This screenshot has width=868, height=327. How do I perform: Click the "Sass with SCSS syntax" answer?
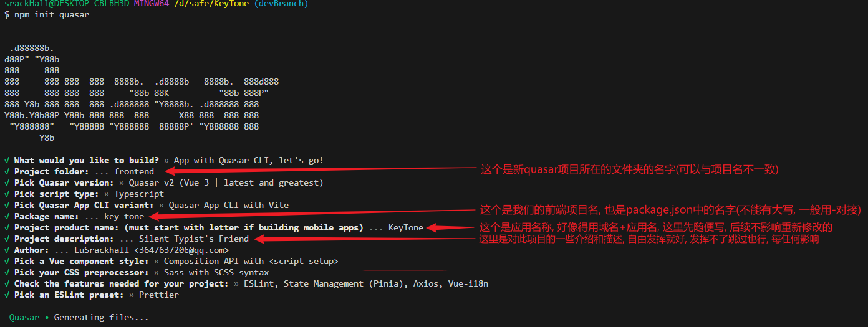pos(216,273)
